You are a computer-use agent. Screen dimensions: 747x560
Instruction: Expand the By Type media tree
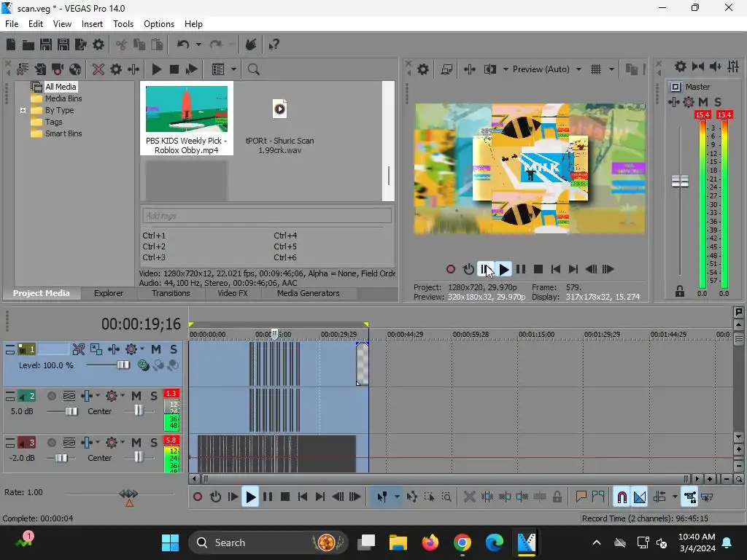[23, 111]
